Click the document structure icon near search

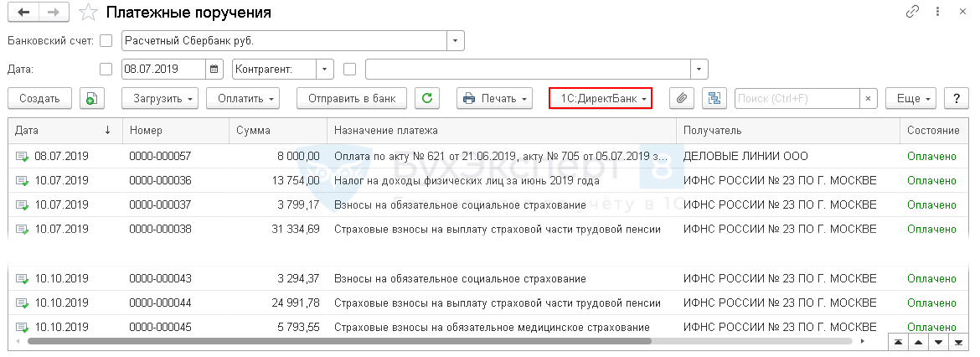pyautogui.click(x=714, y=99)
